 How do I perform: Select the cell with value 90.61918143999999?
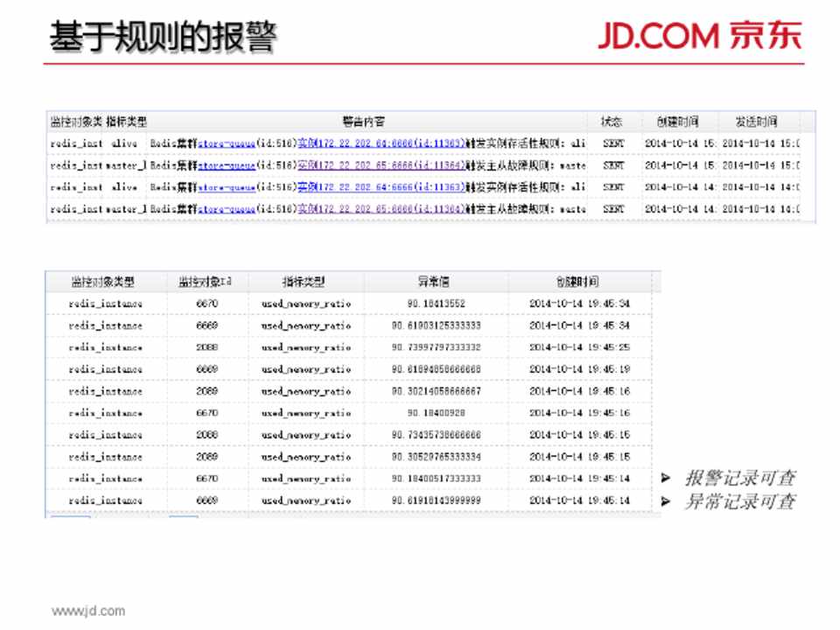pyautogui.click(x=435, y=500)
